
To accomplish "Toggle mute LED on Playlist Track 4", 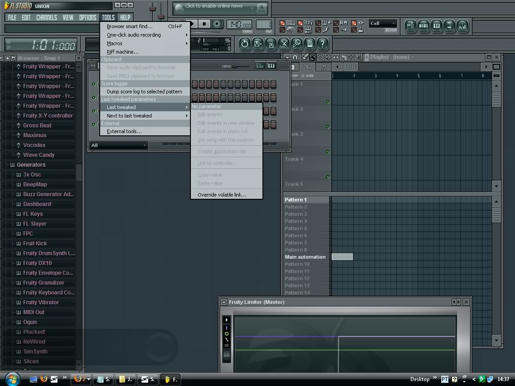I will [327, 177].
